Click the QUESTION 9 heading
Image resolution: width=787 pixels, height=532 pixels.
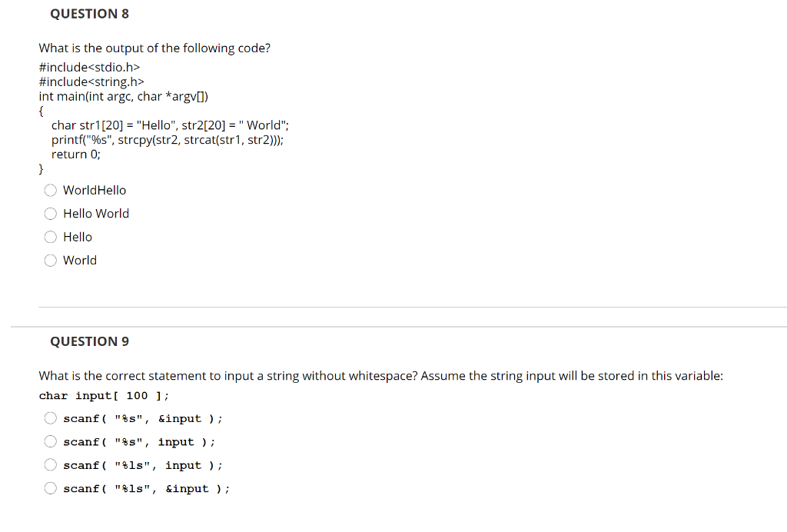[89, 341]
